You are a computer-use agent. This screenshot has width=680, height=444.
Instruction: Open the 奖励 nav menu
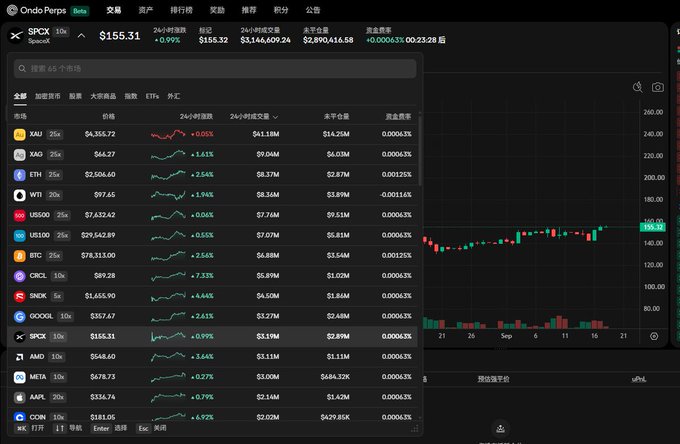pos(217,10)
